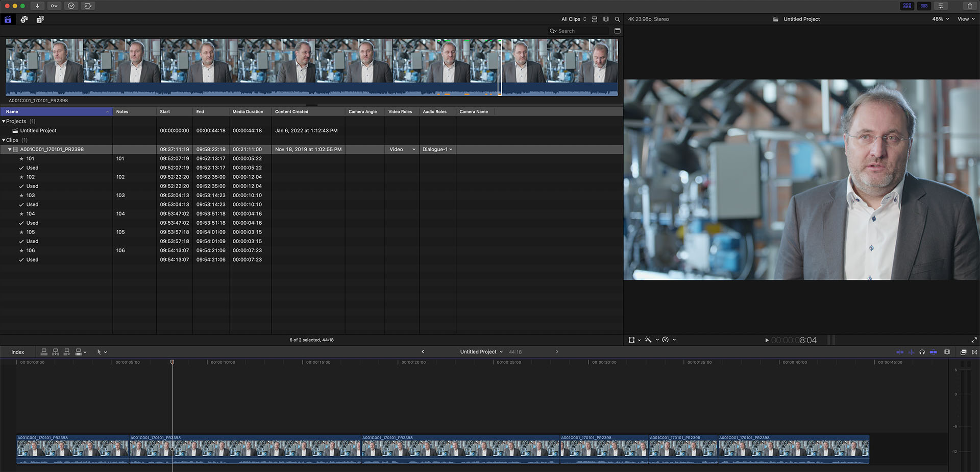Toggle video skimming in timeline
Viewport: 980px width, 472px height.
[x=900, y=352]
